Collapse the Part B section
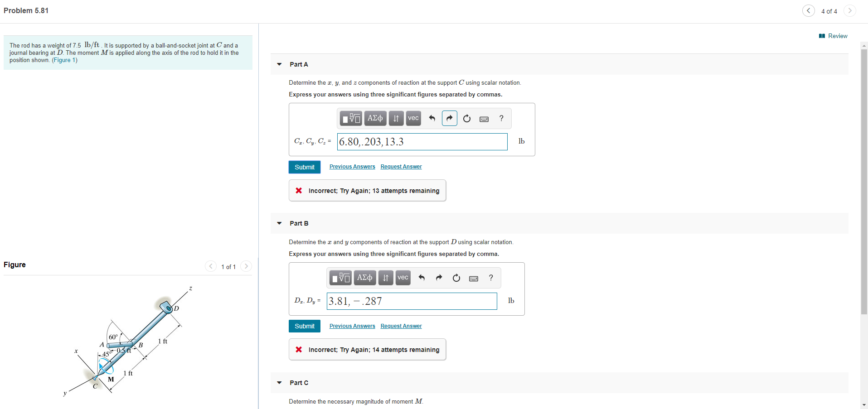Screen dimensions: 868x409 (x=279, y=223)
